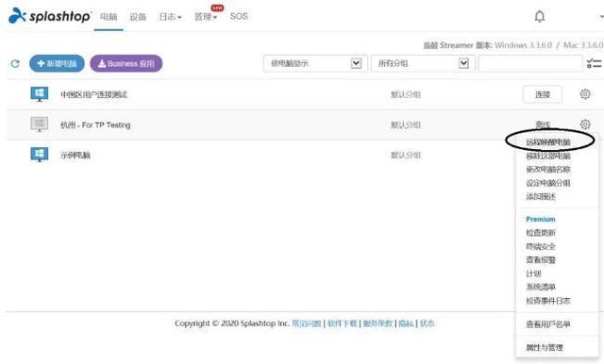Open the 常见问题 footer link

coord(306,323)
